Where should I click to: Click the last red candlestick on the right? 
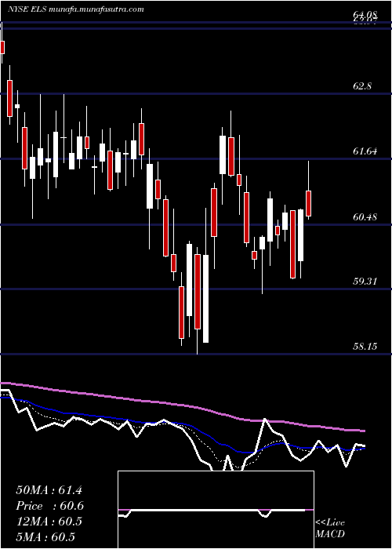pos(309,203)
